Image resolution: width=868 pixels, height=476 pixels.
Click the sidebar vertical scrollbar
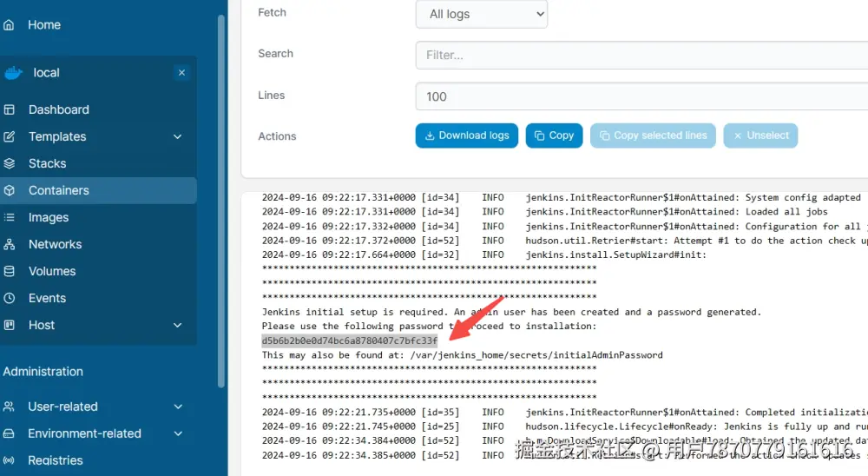pos(220,202)
